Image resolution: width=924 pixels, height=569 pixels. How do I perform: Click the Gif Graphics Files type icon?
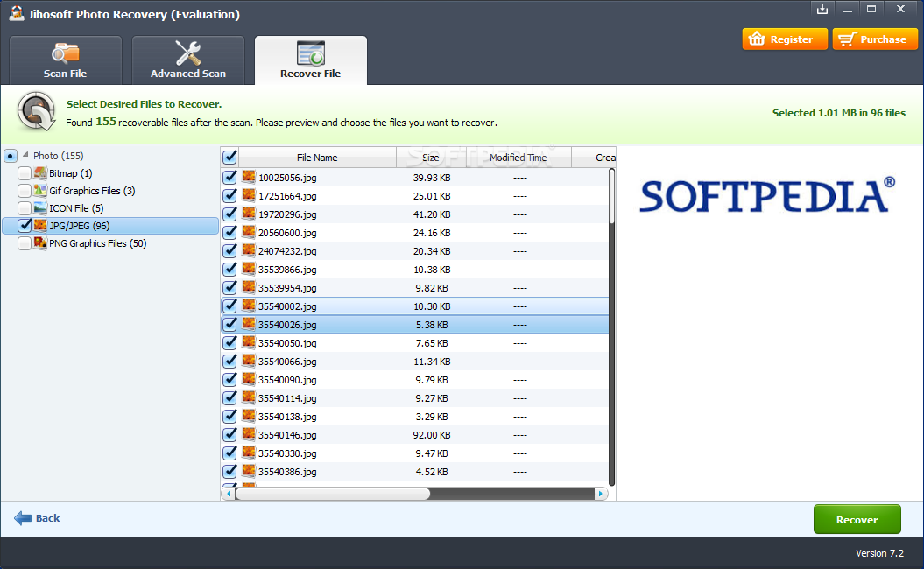click(40, 191)
